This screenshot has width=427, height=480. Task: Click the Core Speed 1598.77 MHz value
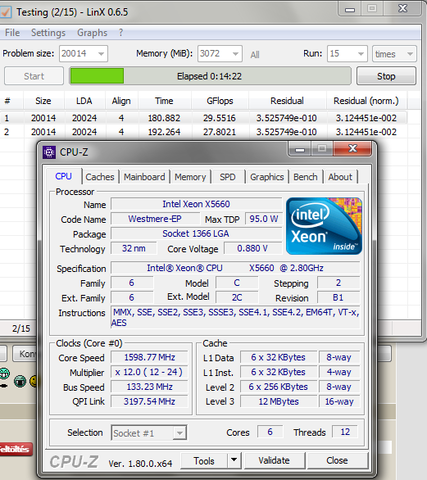(149, 357)
